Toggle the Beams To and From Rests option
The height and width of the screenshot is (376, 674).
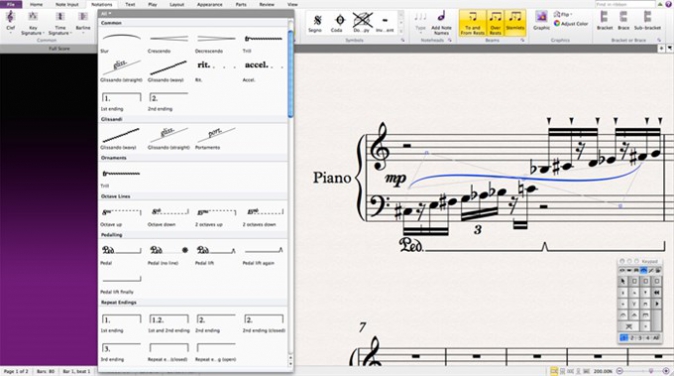tap(472, 23)
